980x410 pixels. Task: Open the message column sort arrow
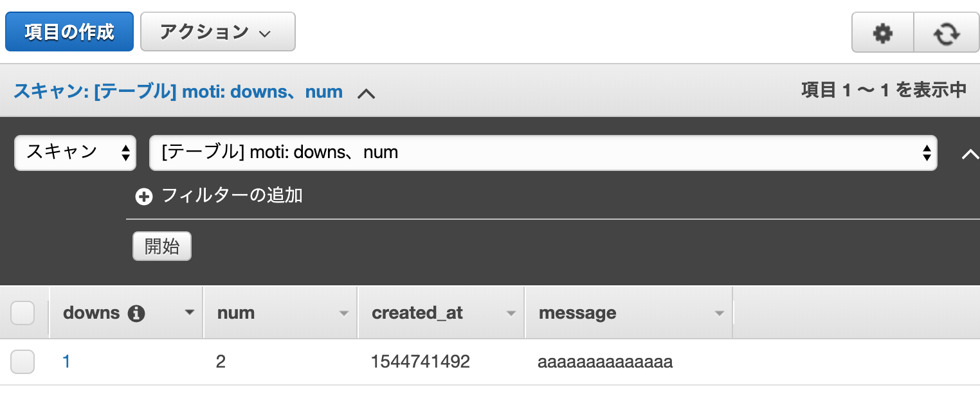click(719, 314)
